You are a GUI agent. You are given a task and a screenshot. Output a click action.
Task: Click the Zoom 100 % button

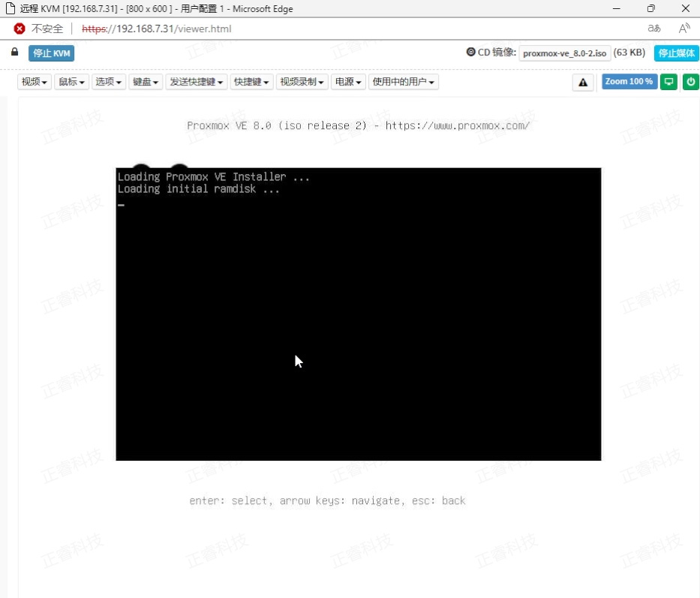(x=629, y=82)
